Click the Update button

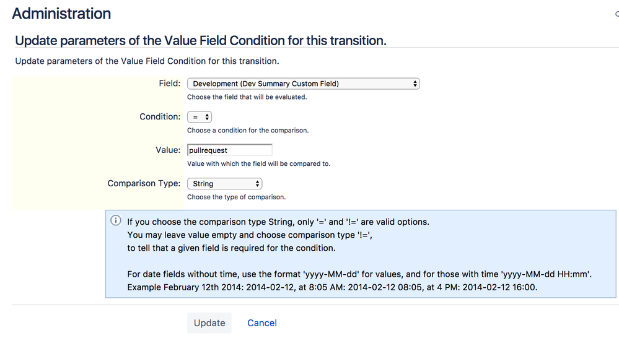[x=209, y=323]
